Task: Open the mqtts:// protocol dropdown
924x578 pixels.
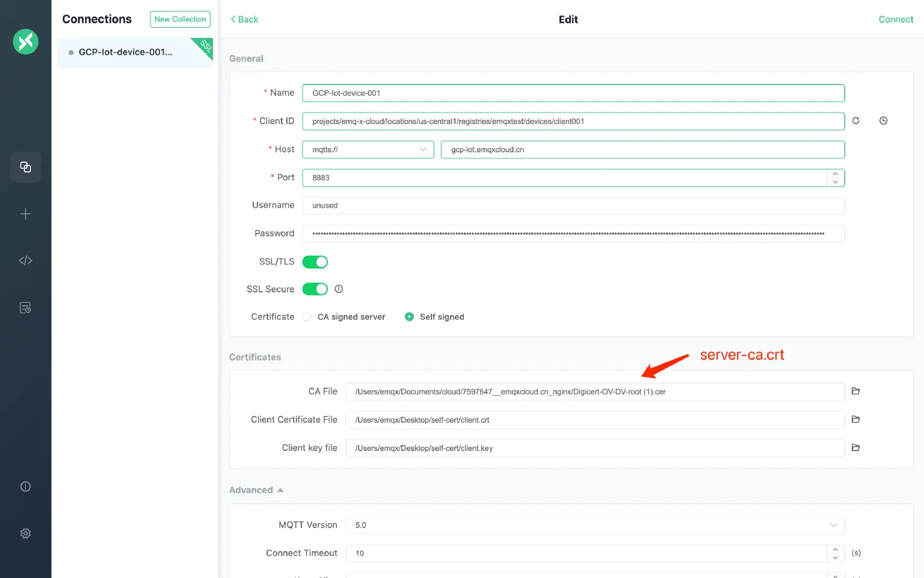Action: pos(368,149)
